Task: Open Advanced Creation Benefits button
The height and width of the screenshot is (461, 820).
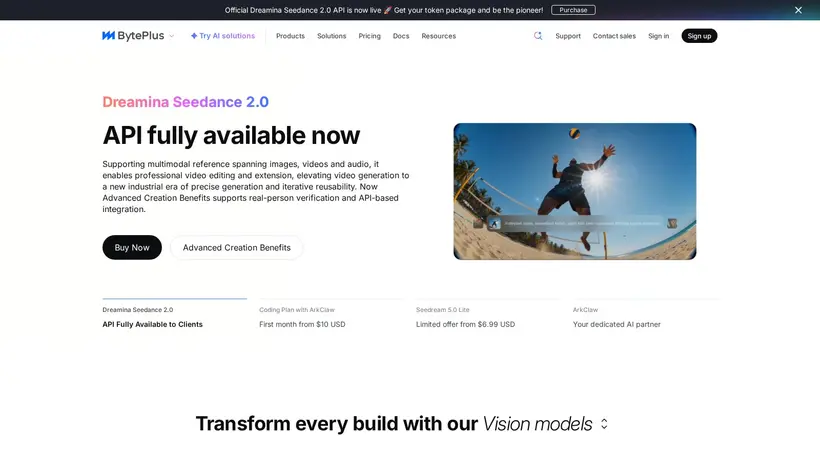Action: click(x=236, y=247)
